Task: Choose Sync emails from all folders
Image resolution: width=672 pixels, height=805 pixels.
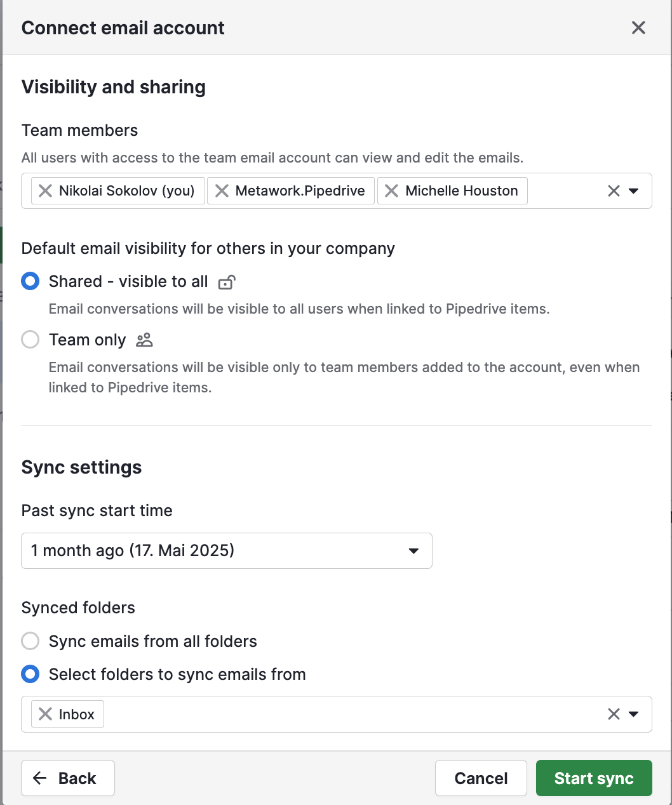Action: coord(30,641)
